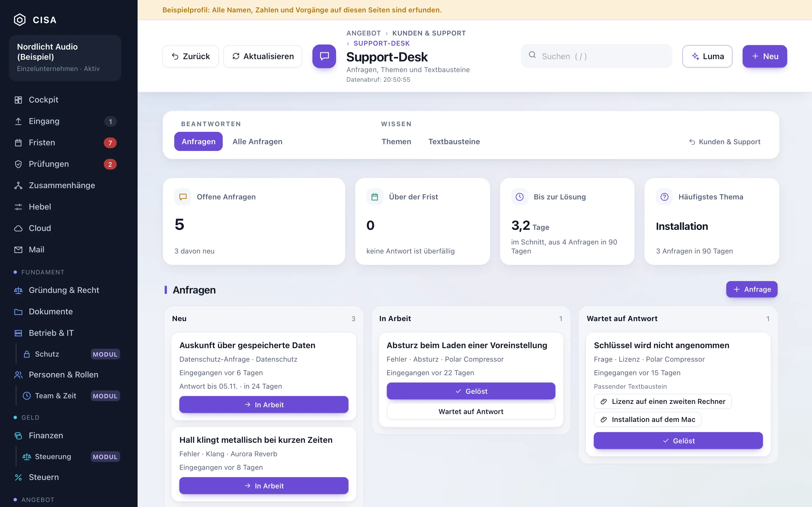Click the Finanzen coins icon entry
The width and height of the screenshot is (812, 507).
click(x=18, y=435)
